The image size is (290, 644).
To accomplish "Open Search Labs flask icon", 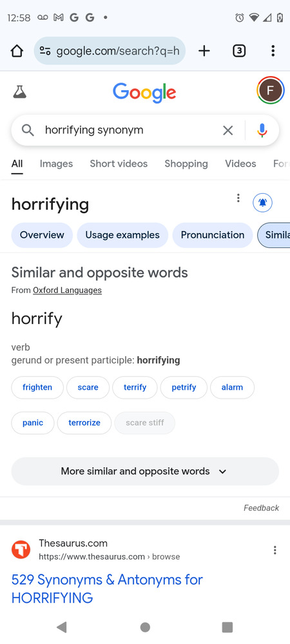I will click(x=19, y=91).
